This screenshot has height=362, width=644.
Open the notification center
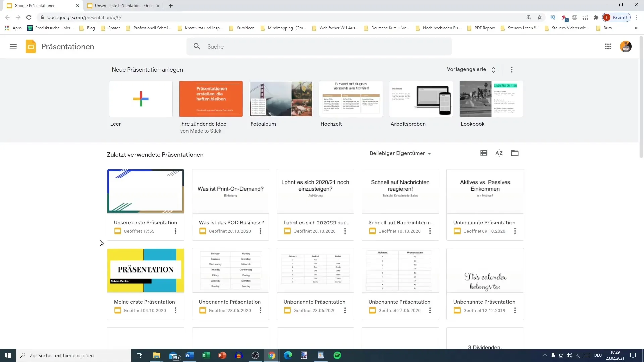coord(633,355)
